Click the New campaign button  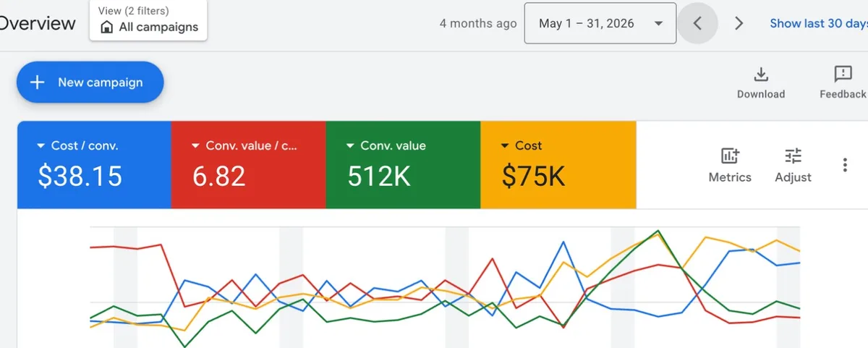(90, 82)
